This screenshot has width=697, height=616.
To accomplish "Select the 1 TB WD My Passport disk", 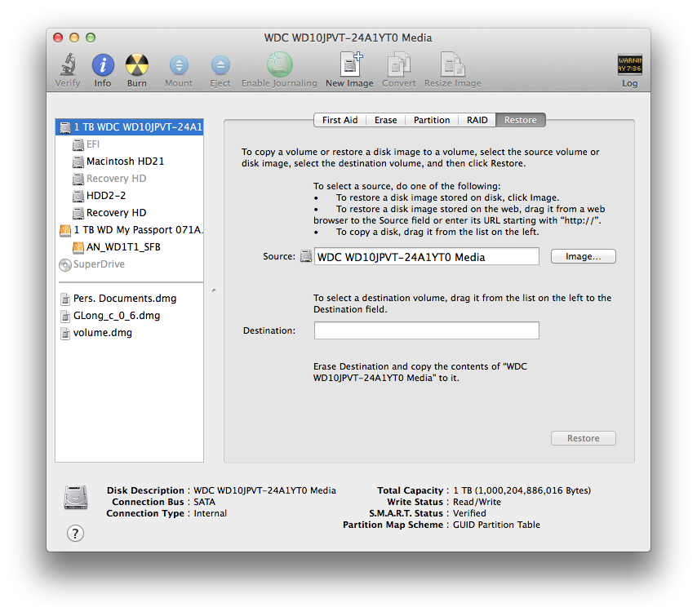I will pyautogui.click(x=129, y=230).
